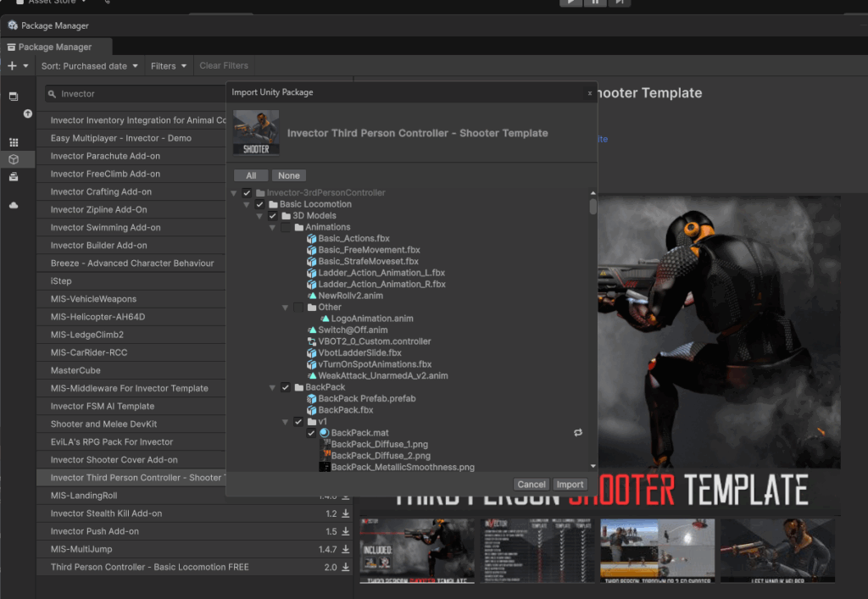Click the import tree scrollbar thumb
Image resolution: width=868 pixels, height=599 pixels.
pos(593,207)
